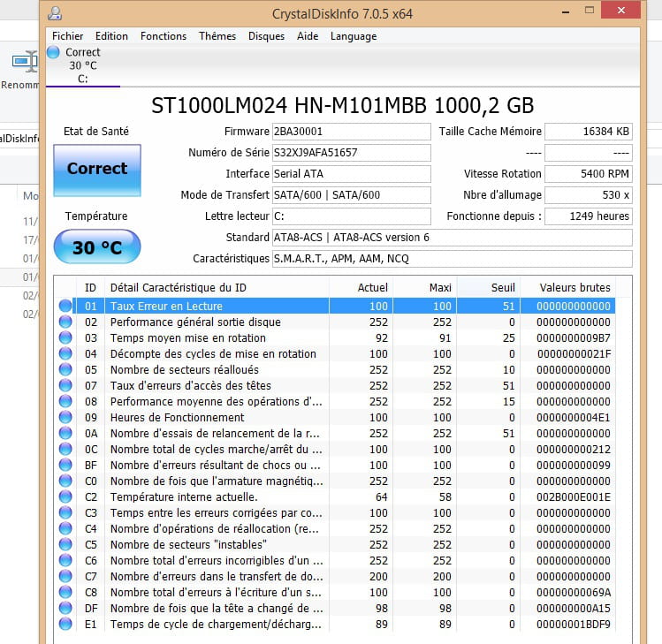
Task: Click the cache size field 16384 KB
Action: tap(589, 132)
